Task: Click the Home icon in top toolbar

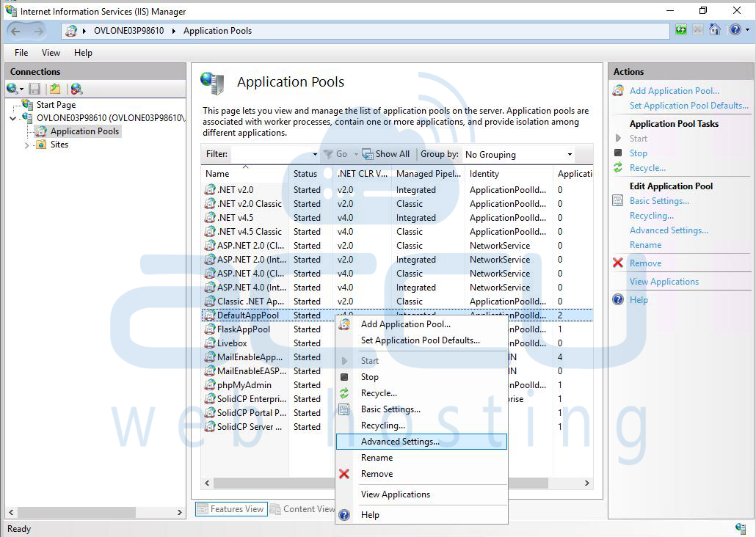Action: click(715, 30)
